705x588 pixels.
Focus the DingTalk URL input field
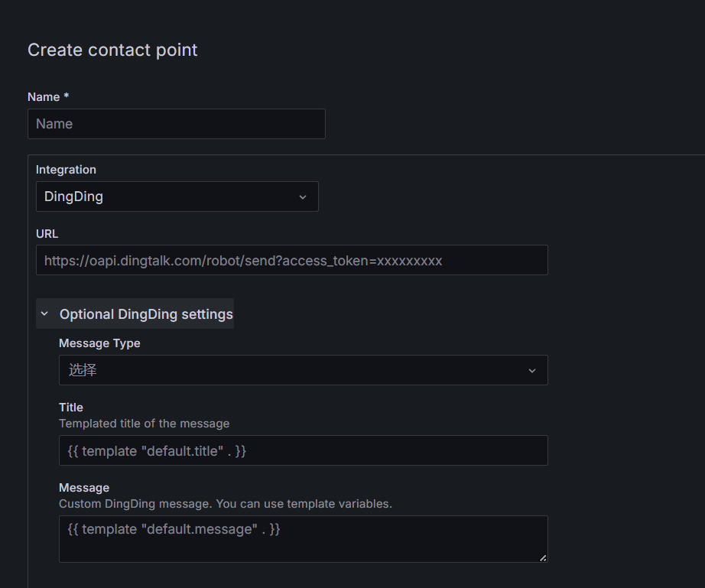pyautogui.click(x=291, y=260)
